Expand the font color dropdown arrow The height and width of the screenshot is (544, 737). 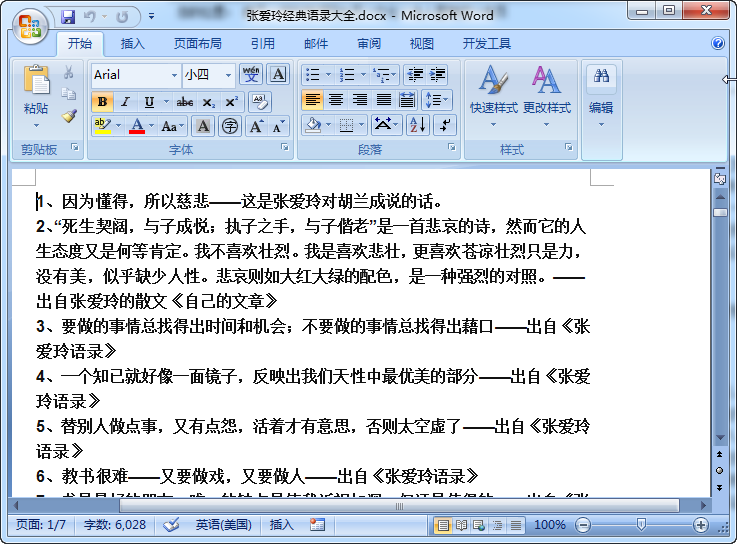[151, 126]
